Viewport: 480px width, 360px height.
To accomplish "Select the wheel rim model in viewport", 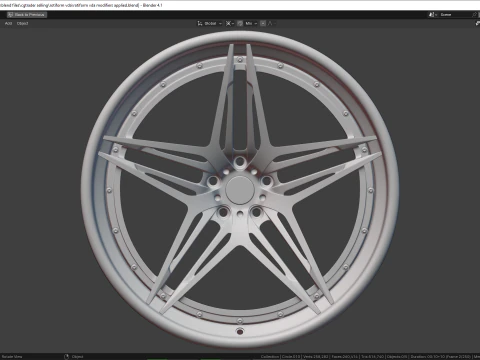I will pos(240,189).
